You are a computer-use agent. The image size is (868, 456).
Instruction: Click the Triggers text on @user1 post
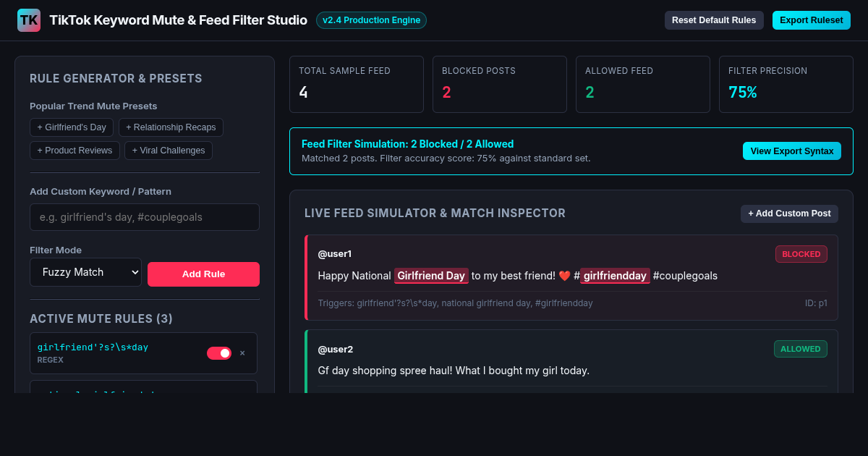click(x=455, y=303)
